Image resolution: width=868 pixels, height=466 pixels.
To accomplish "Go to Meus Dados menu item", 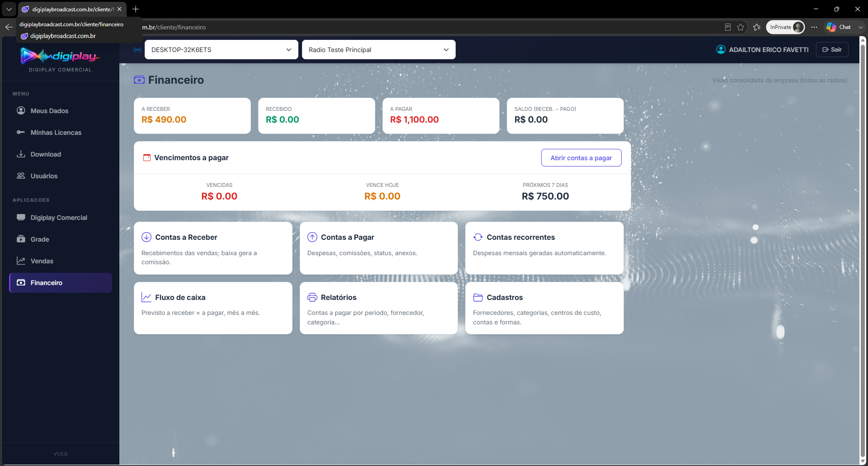I will pos(61,111).
